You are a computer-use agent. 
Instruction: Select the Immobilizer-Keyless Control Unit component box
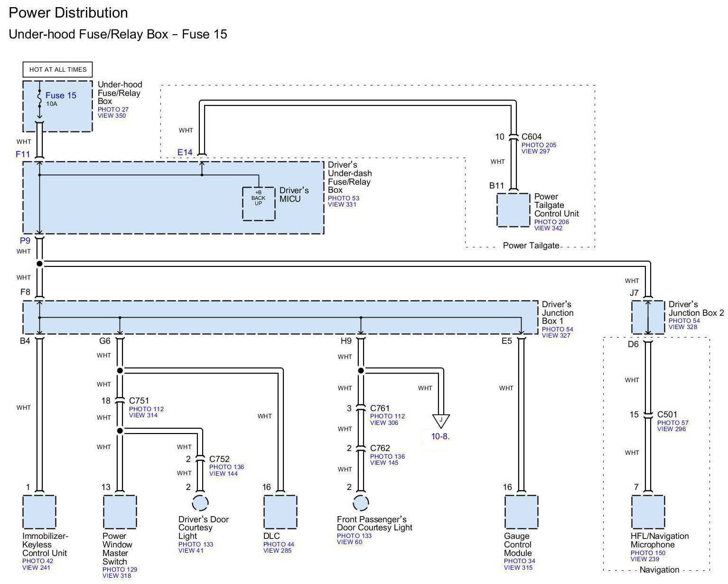click(x=39, y=512)
